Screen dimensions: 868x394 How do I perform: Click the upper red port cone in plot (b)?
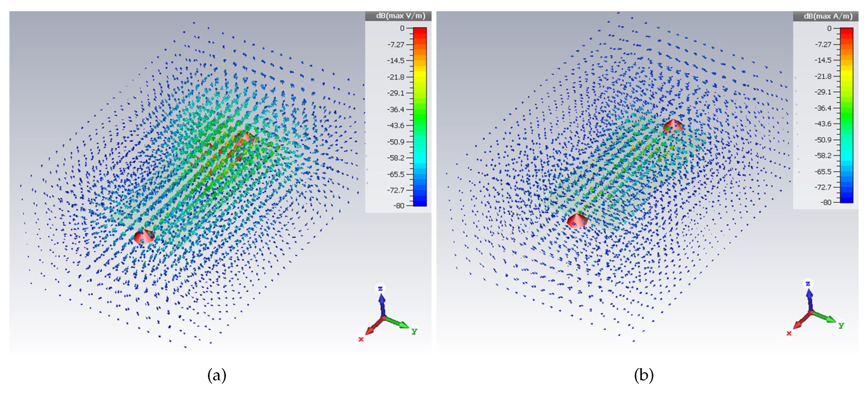tap(673, 126)
